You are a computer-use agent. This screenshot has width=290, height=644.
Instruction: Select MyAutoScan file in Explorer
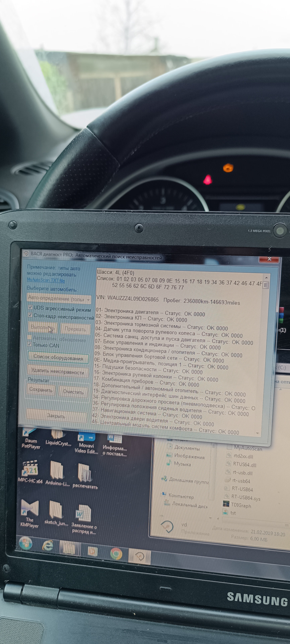(244, 448)
